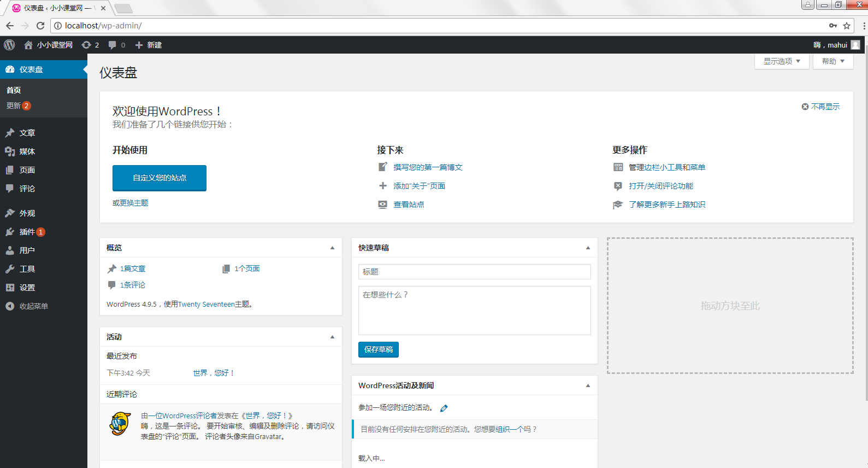Screen dimensions: 868x468
Task: Visit site via 小小课堂网 home icon
Action: click(28, 45)
